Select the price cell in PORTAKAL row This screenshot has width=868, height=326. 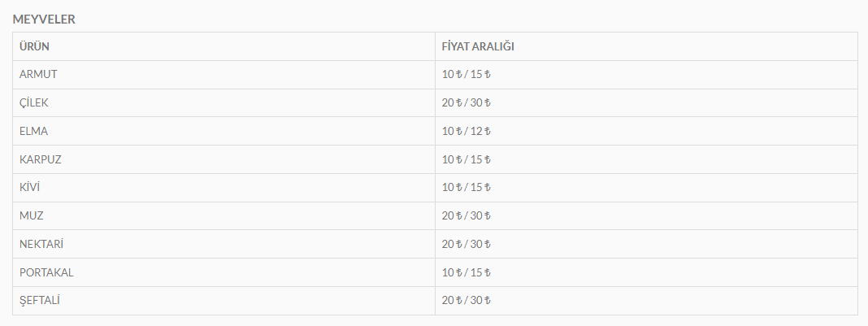pos(467,272)
